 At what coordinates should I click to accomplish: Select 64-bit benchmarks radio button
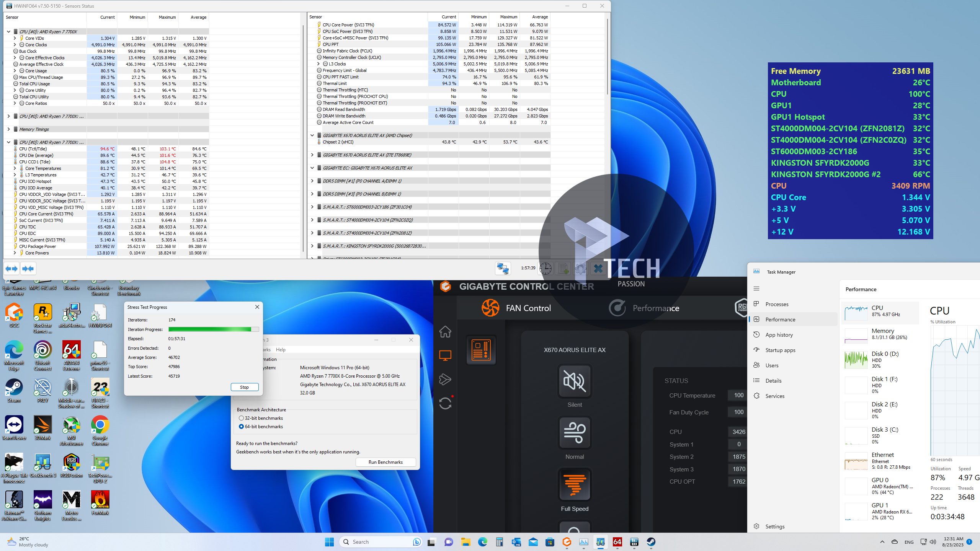241,427
